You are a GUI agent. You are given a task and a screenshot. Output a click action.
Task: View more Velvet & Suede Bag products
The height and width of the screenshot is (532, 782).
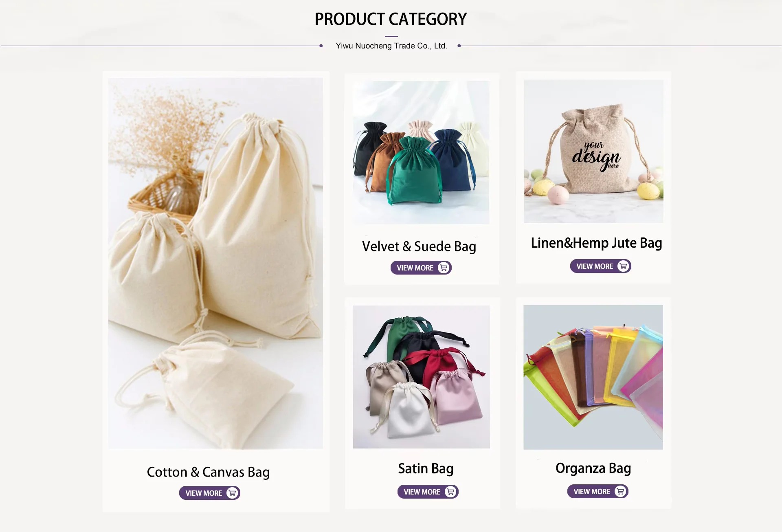pos(421,268)
